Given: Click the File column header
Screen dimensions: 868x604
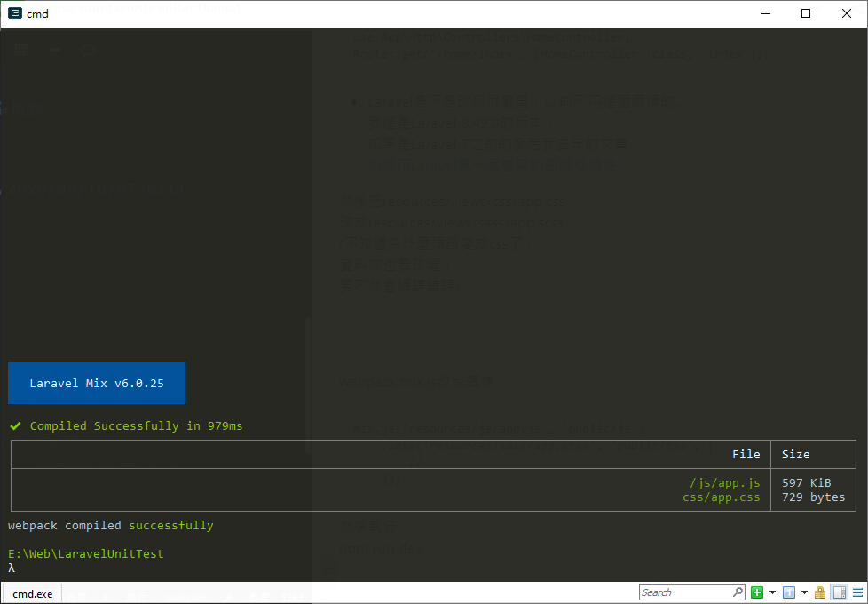Looking at the screenshot, I should pyautogui.click(x=746, y=455).
